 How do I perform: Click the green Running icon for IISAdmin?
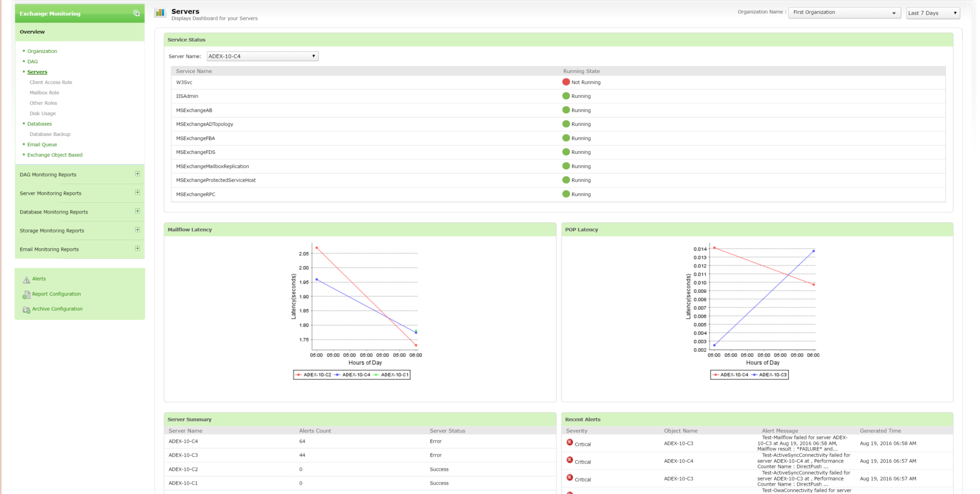566,96
